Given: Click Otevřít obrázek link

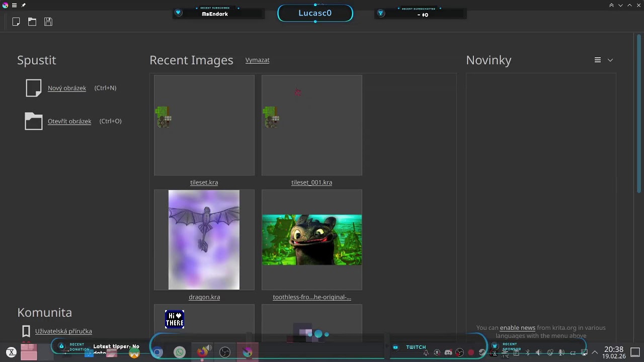Looking at the screenshot, I should 69,121.
